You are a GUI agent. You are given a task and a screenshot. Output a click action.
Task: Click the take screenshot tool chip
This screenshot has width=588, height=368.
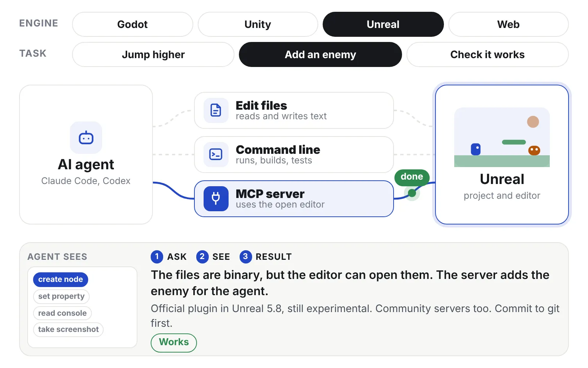[x=68, y=329]
